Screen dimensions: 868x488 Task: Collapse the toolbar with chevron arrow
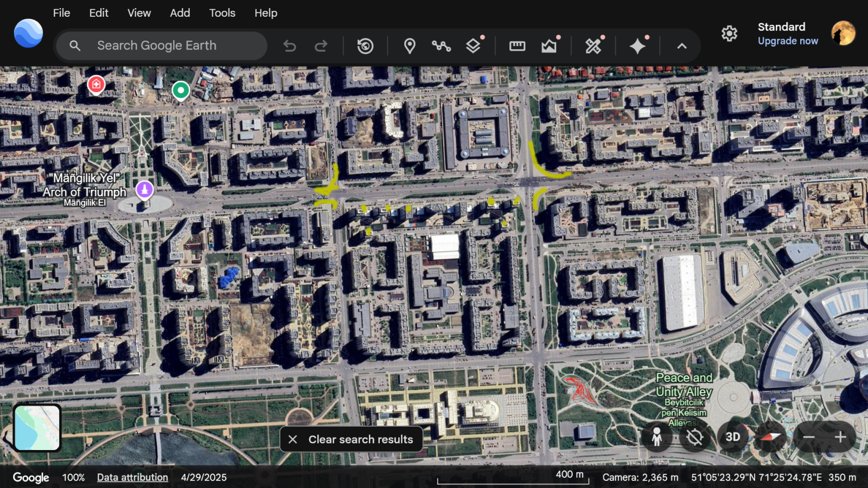point(682,46)
